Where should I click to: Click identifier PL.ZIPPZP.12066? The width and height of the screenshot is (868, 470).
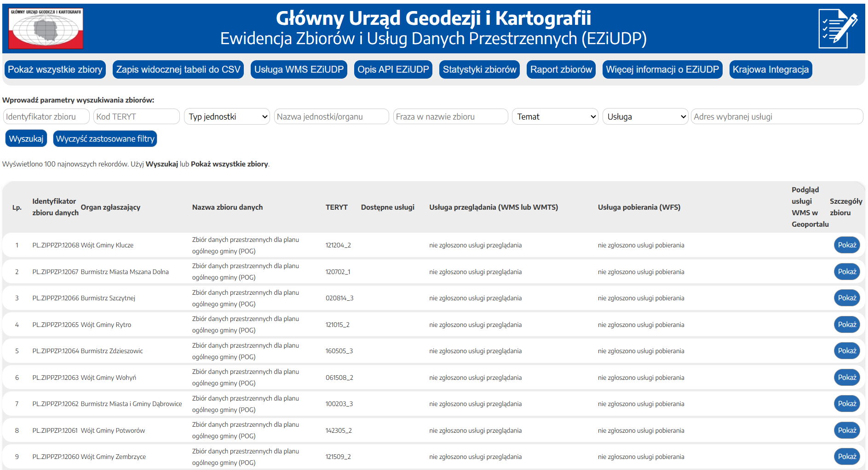tap(56, 298)
